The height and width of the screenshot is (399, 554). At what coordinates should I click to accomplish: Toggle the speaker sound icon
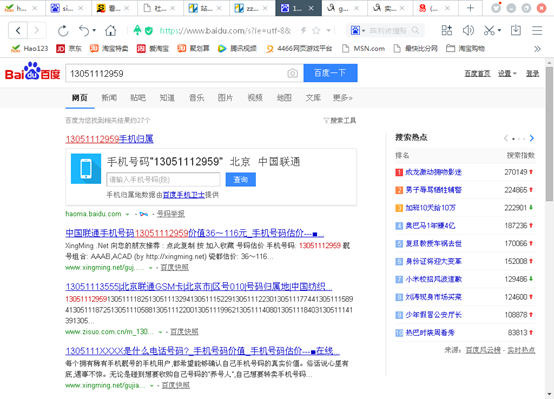468,30
